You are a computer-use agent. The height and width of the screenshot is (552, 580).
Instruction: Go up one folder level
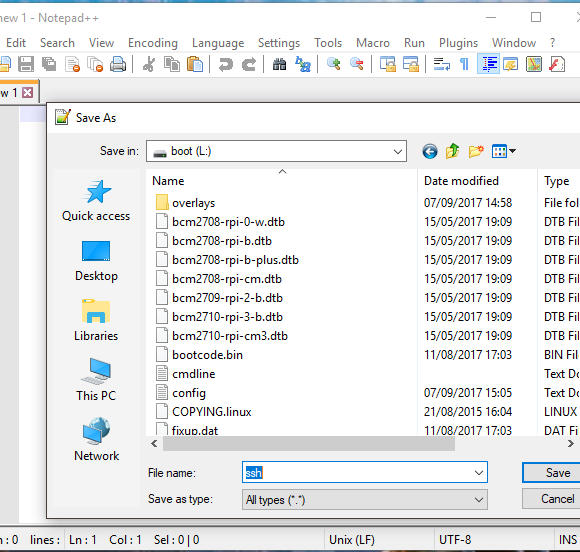coord(452,151)
